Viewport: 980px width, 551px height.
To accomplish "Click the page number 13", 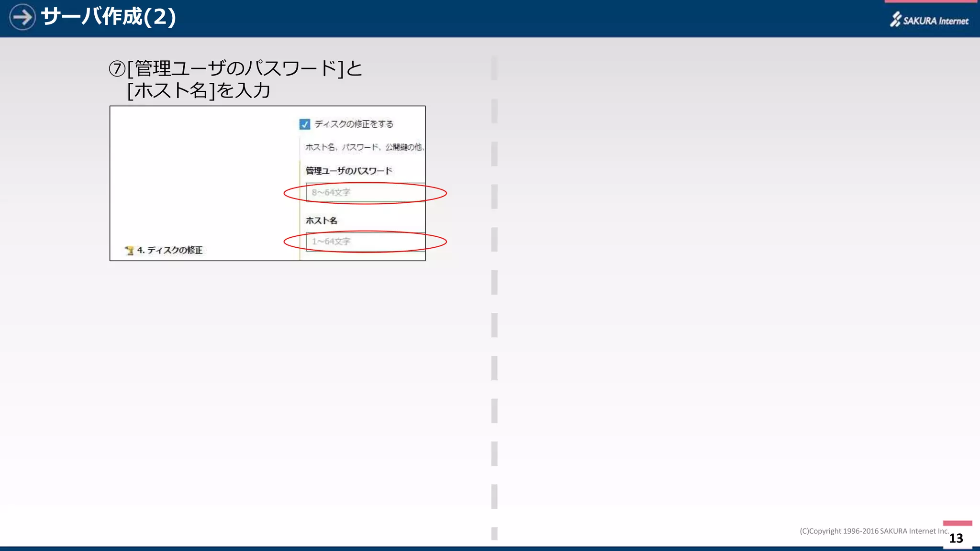I will point(956,539).
